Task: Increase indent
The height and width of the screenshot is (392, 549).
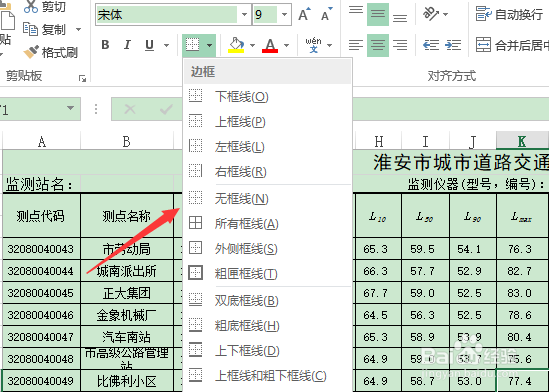Action: pyautogui.click(x=453, y=45)
